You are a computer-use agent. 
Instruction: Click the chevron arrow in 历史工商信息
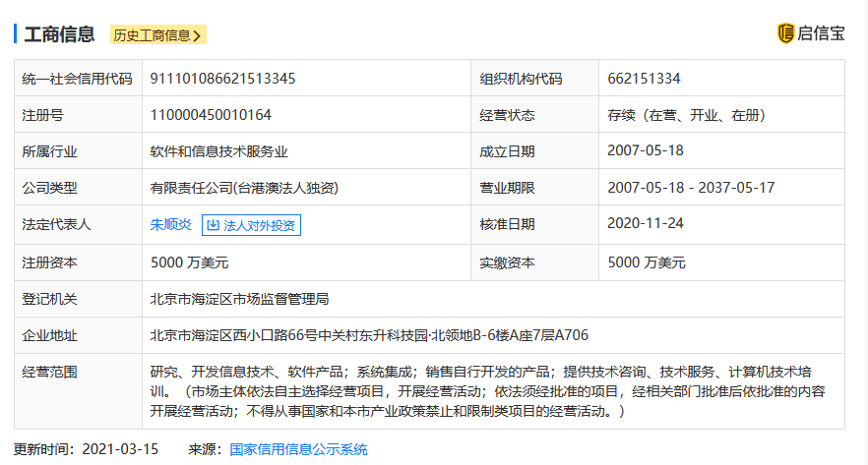[197, 36]
